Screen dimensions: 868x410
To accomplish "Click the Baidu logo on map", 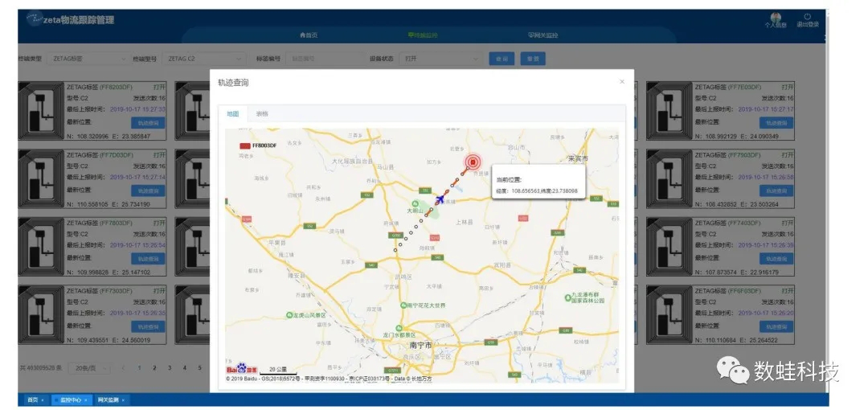I will click(x=241, y=368).
